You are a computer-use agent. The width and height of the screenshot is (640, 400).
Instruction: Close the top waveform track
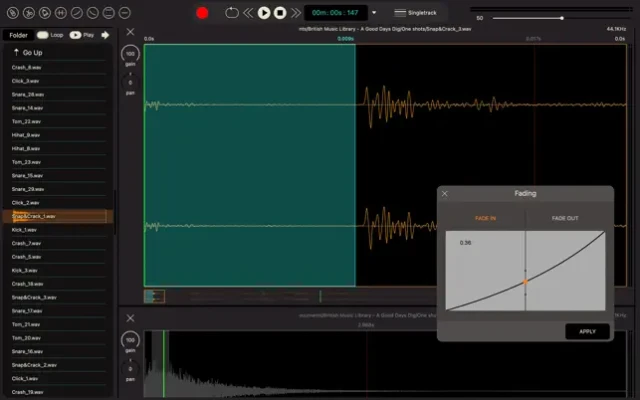point(130,33)
